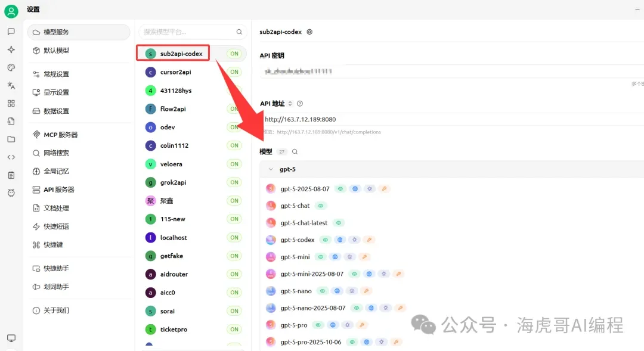Switch to the MCP 服务器 settings page

[55, 133]
